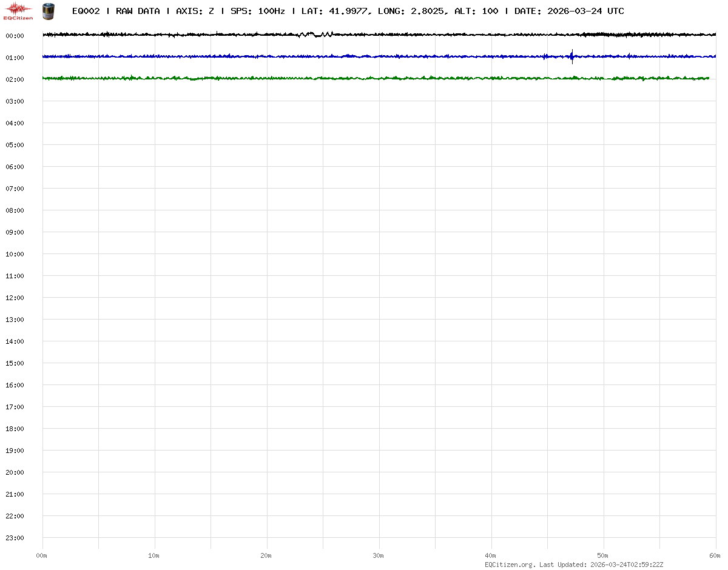
Task: Click the 23:00 hour row label
Action: coord(15,538)
